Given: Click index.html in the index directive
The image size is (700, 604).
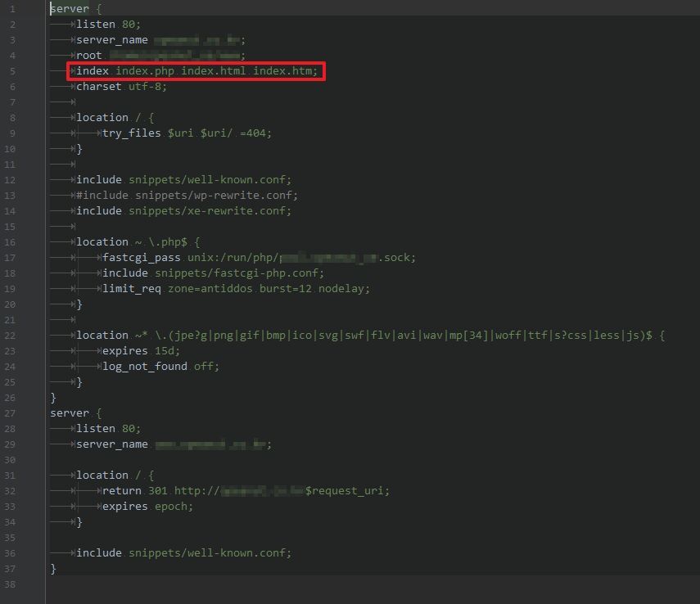Looking at the screenshot, I should (x=214, y=71).
